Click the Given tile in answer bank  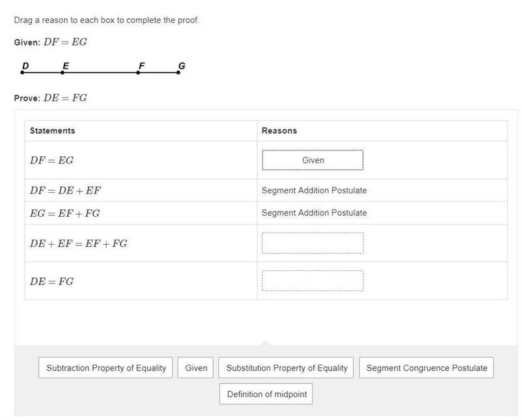[195, 367]
